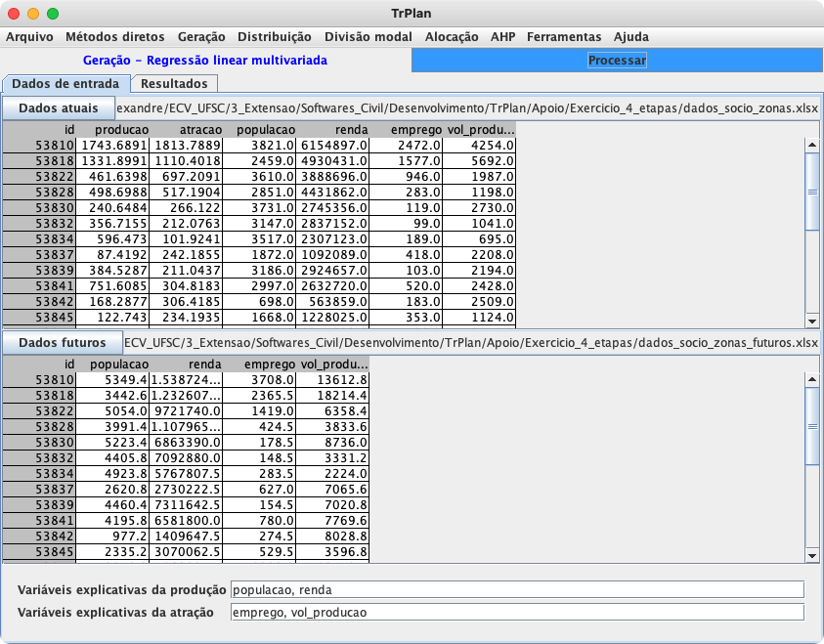824x644 pixels.
Task: Open the Métodos diretos menu
Action: (x=115, y=37)
